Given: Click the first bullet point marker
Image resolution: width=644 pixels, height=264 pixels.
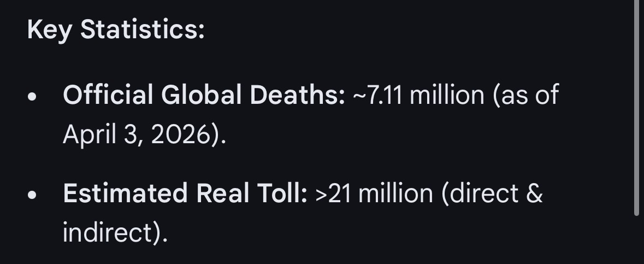Looking at the screenshot, I should click(x=33, y=97).
